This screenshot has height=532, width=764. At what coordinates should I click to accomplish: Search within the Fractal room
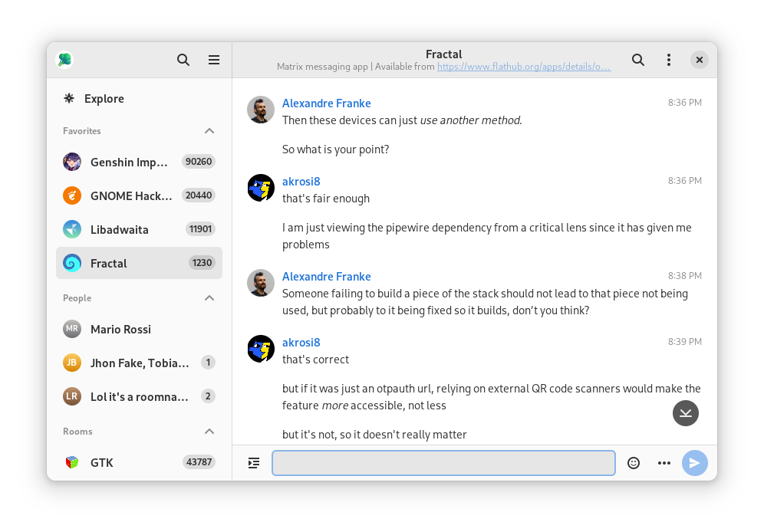(637, 60)
